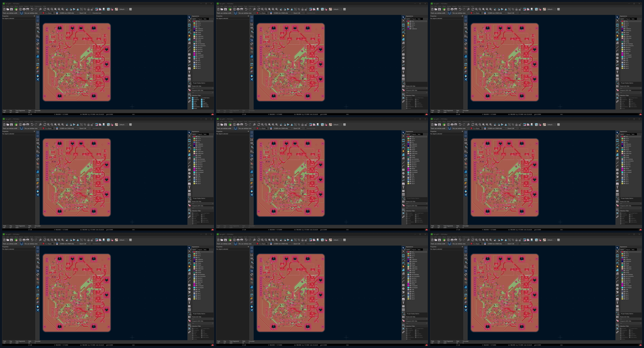Open zoom level dropdown in top-left window

click(x=84, y=13)
